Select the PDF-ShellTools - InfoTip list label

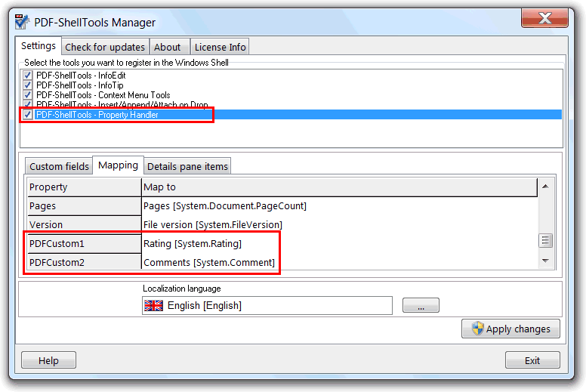tap(79, 85)
